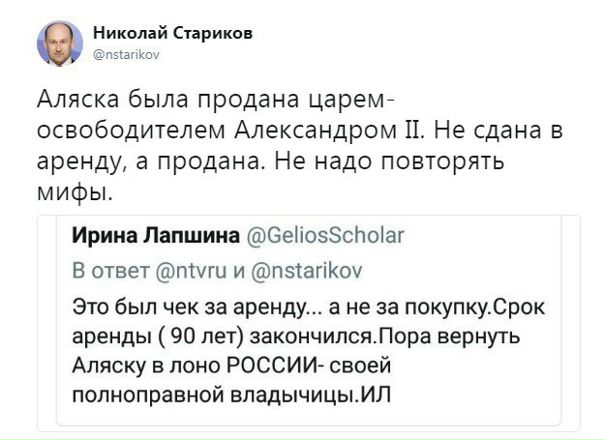Screen dimensions: 604x440
Task: Open the Николай Стариков display name link
Action: tap(173, 32)
